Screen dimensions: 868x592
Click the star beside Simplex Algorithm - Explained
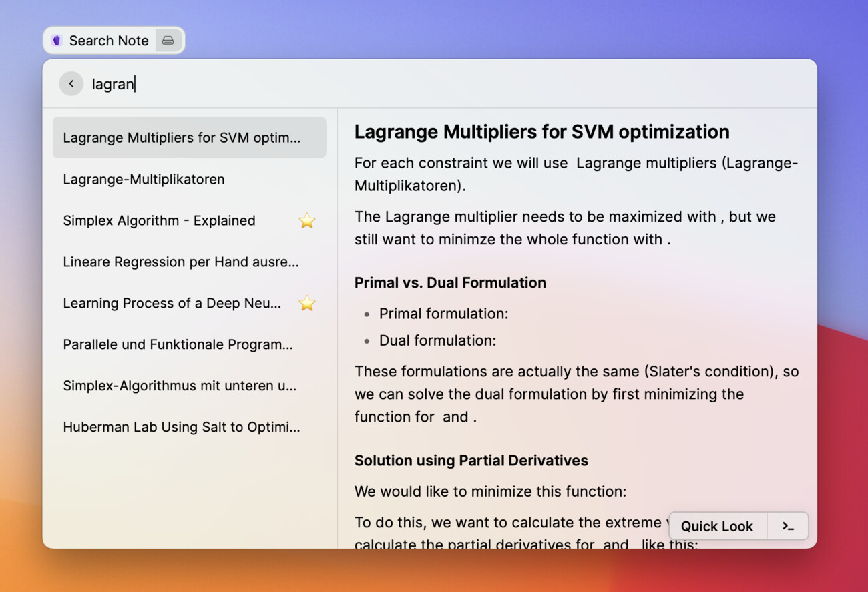point(306,221)
